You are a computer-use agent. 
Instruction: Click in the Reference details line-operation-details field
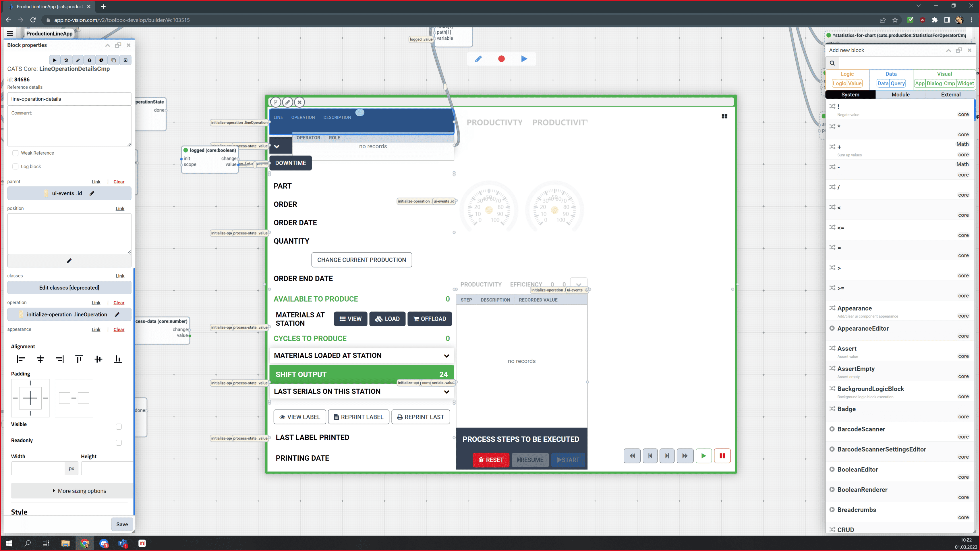(69, 99)
